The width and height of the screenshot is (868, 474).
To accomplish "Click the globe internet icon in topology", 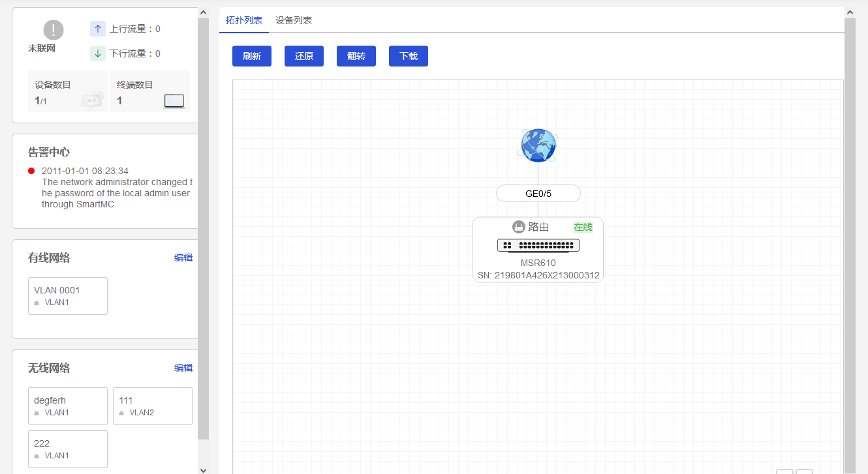I will (x=538, y=145).
